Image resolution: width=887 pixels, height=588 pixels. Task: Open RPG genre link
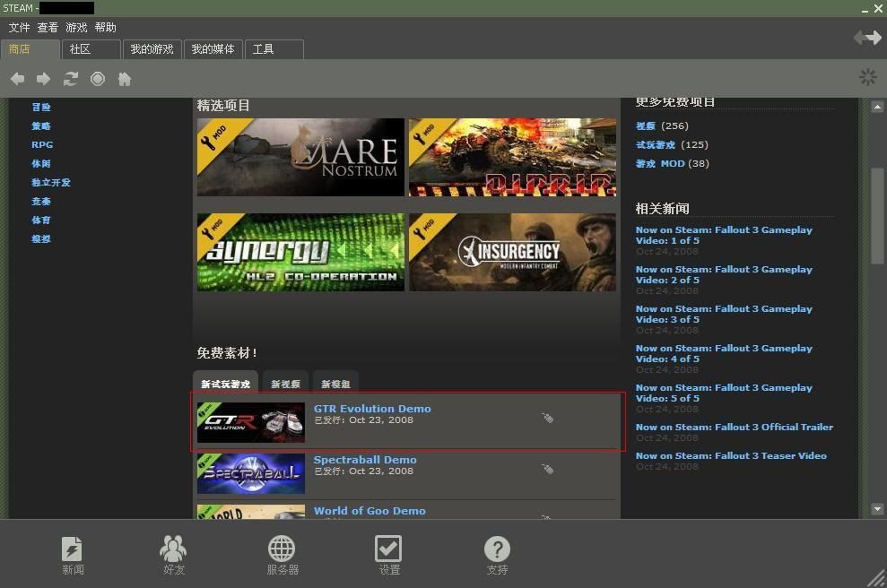(x=42, y=144)
